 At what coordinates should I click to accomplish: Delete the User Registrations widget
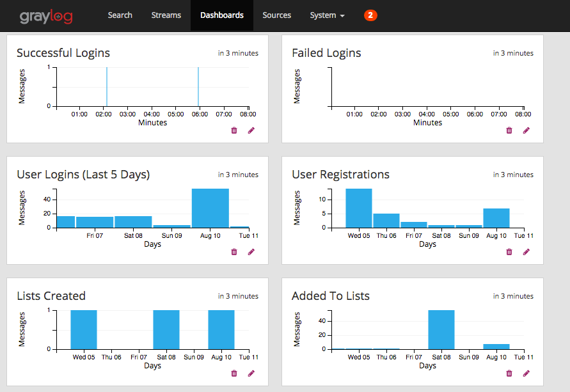(x=509, y=252)
